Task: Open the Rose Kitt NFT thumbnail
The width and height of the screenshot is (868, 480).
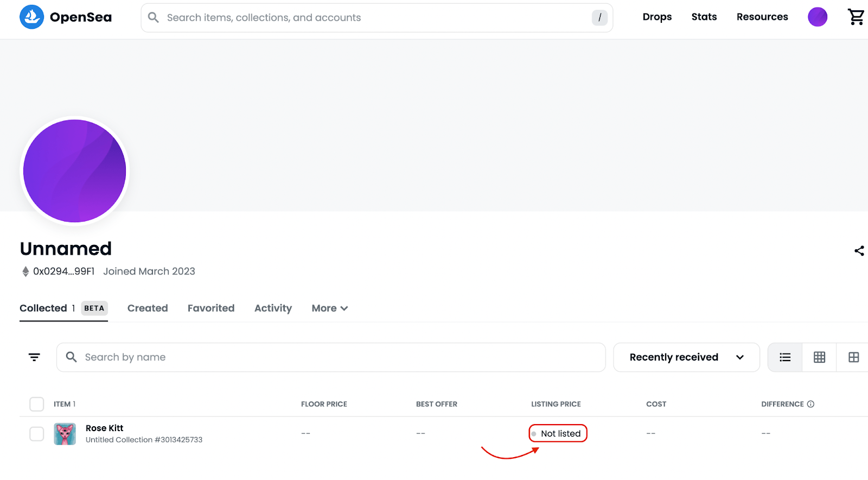Action: pyautogui.click(x=65, y=434)
